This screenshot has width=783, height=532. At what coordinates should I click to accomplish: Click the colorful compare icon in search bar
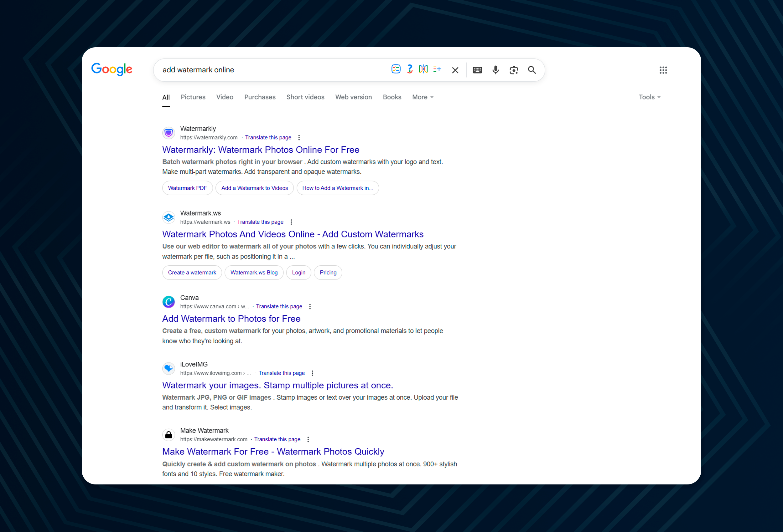pyautogui.click(x=423, y=69)
